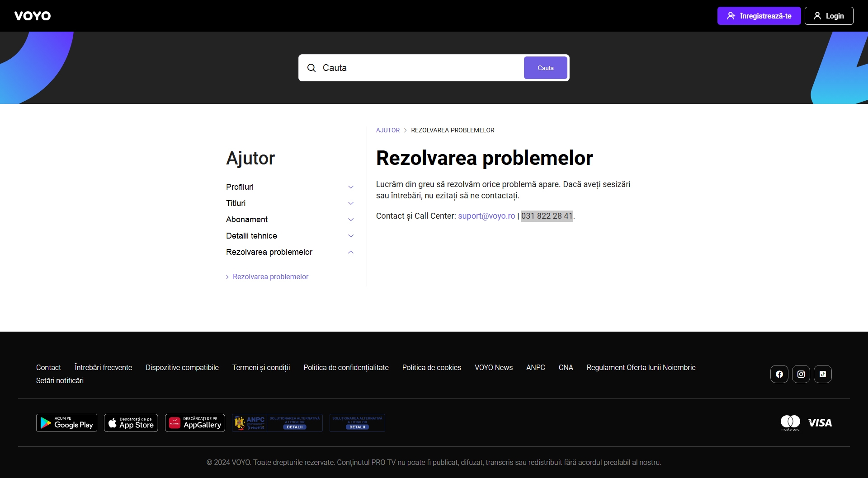The width and height of the screenshot is (868, 478).
Task: Open the Facebook social icon
Action: [x=779, y=374]
